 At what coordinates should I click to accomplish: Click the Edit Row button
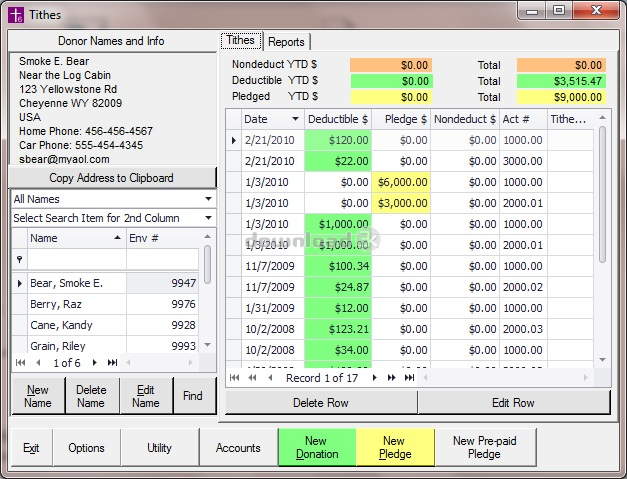click(x=513, y=403)
